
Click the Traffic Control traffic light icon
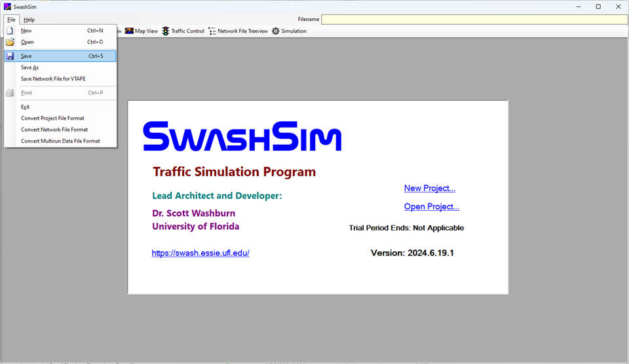[166, 31]
